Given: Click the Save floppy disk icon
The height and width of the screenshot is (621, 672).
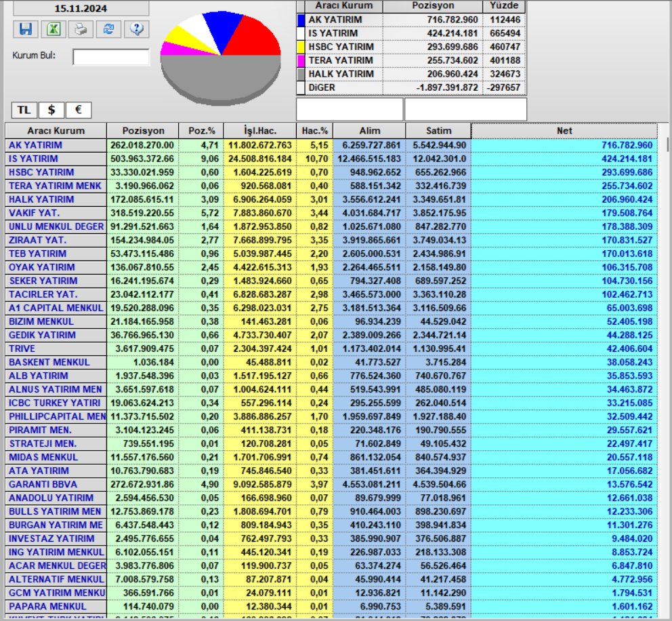Looking at the screenshot, I should pos(25,29).
